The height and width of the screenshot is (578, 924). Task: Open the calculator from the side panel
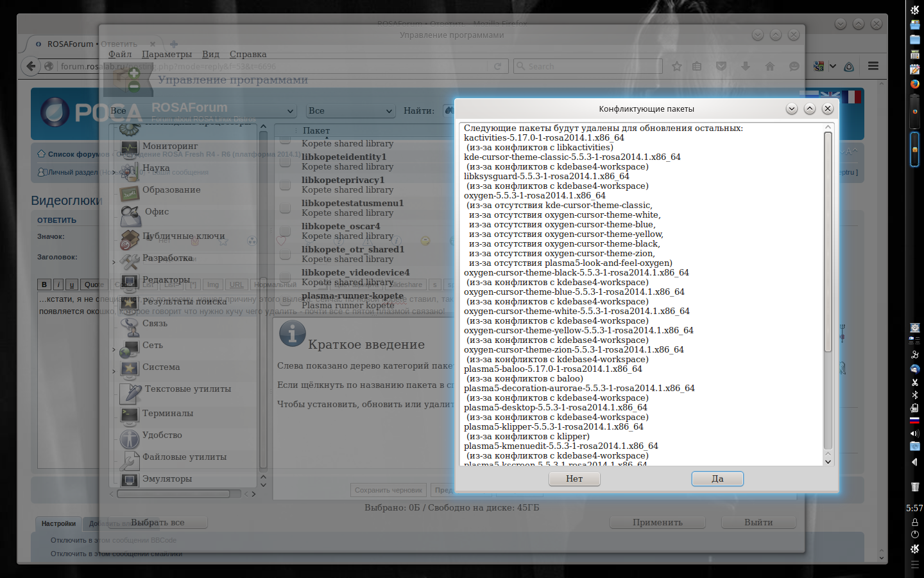[915, 55]
